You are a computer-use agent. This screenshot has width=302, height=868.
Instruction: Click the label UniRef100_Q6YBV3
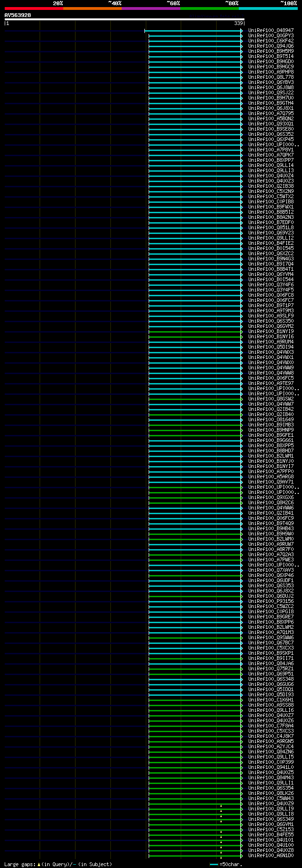click(271, 82)
